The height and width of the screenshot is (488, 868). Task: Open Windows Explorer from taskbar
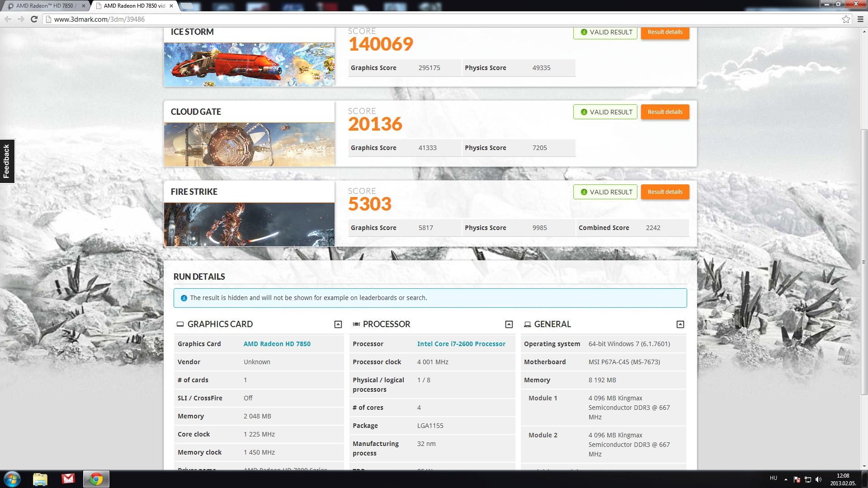pyautogui.click(x=40, y=479)
